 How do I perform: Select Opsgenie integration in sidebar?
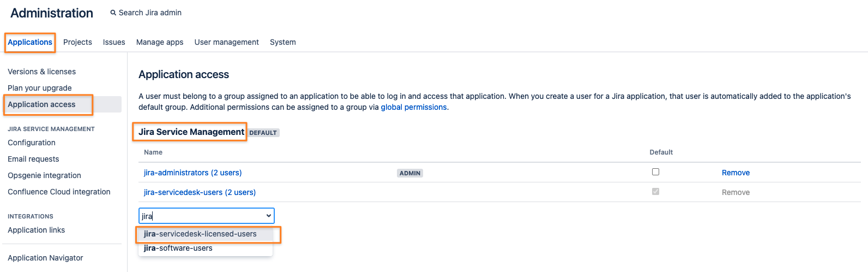click(x=44, y=175)
